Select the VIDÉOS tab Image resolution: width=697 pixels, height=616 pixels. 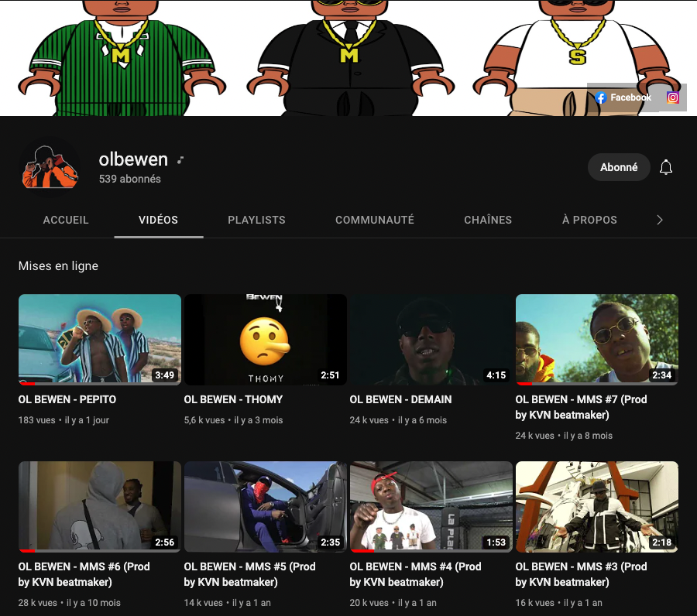(x=158, y=220)
